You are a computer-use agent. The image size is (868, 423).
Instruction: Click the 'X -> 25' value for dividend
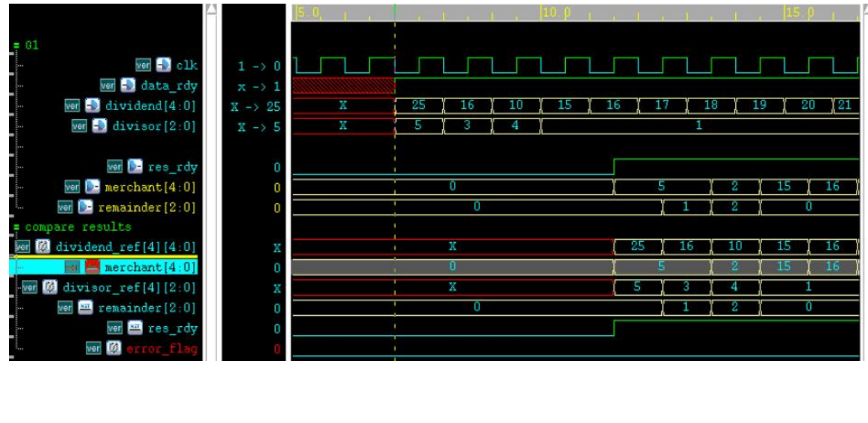pyautogui.click(x=255, y=107)
